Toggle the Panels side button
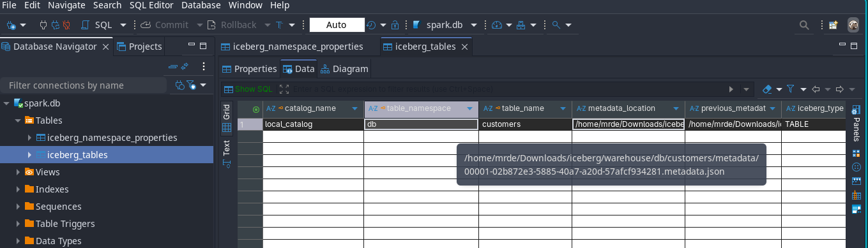Viewport: 868px width, 248px height. [x=857, y=124]
